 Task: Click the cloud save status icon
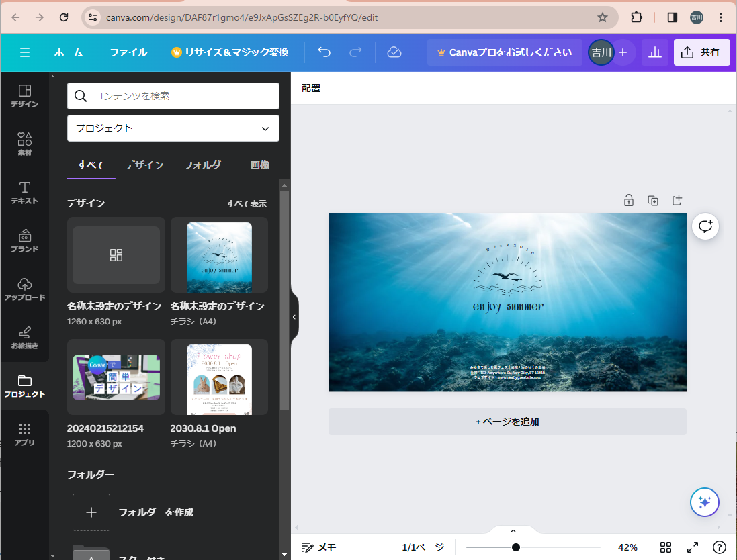[x=394, y=52]
